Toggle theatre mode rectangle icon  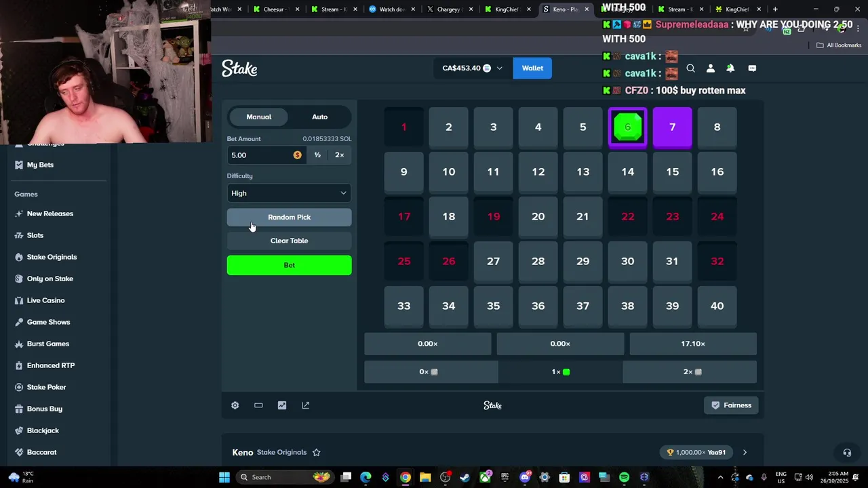click(x=258, y=405)
